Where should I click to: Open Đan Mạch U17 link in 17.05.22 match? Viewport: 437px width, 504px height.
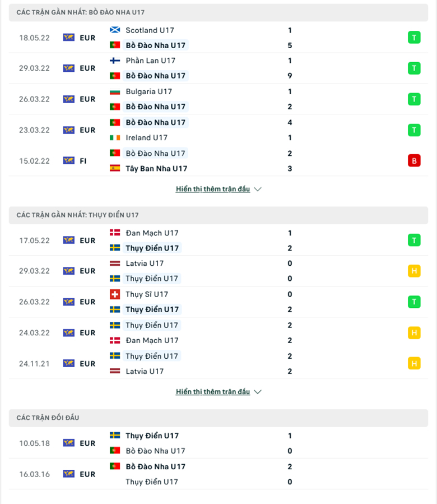tap(152, 233)
